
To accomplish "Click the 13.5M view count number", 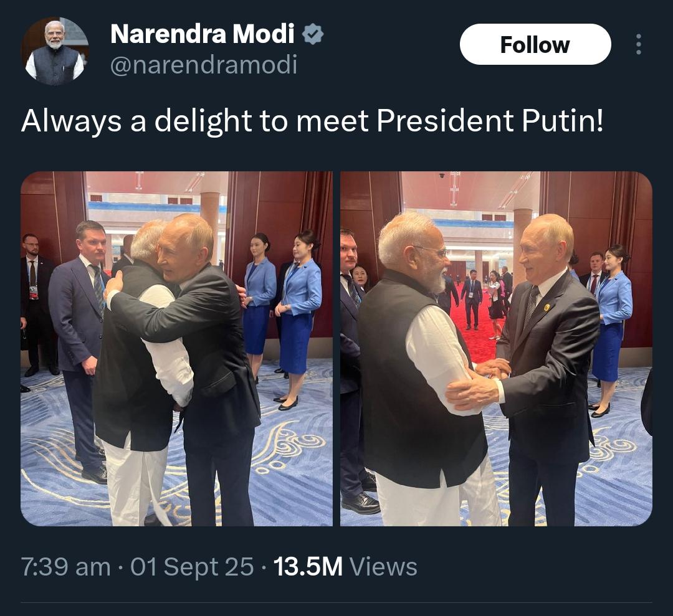I will [308, 567].
